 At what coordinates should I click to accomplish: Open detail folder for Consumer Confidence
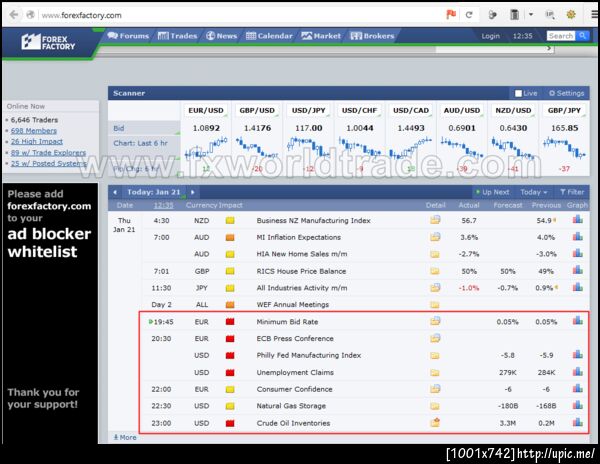[x=435, y=389]
